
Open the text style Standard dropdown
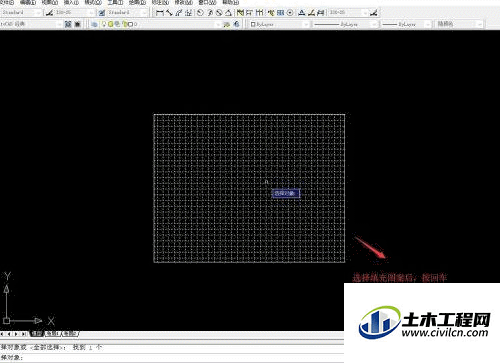pyautogui.click(x=21, y=13)
